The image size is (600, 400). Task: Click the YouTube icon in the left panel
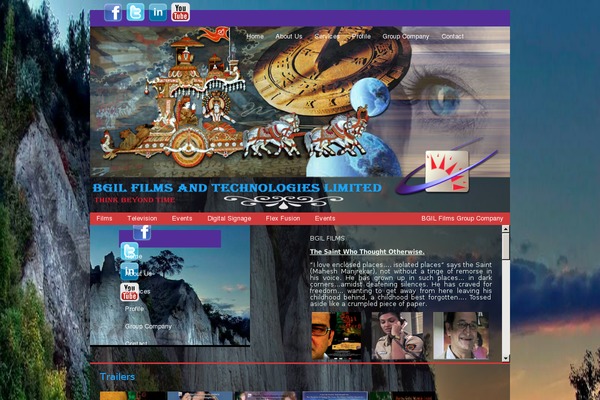point(129,292)
